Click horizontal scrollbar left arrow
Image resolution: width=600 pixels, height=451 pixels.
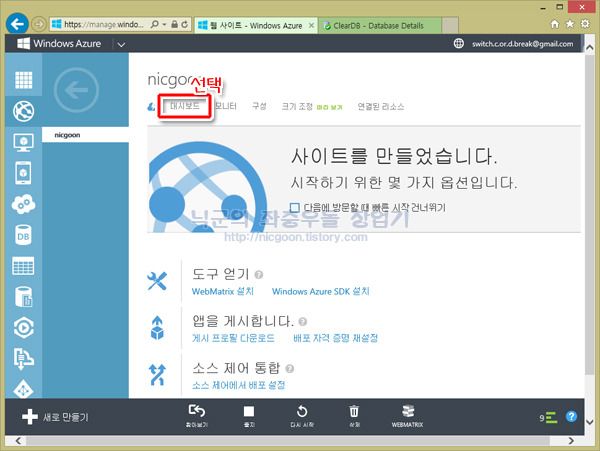[x=18, y=441]
